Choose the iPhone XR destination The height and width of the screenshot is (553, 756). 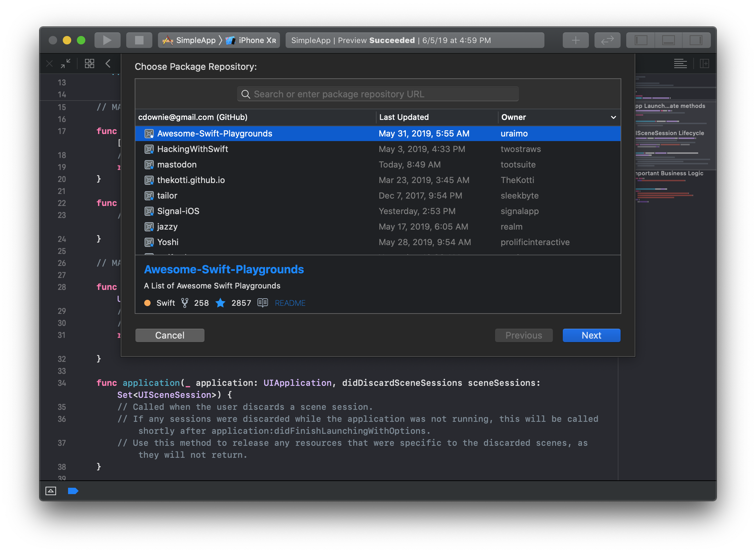[251, 41]
